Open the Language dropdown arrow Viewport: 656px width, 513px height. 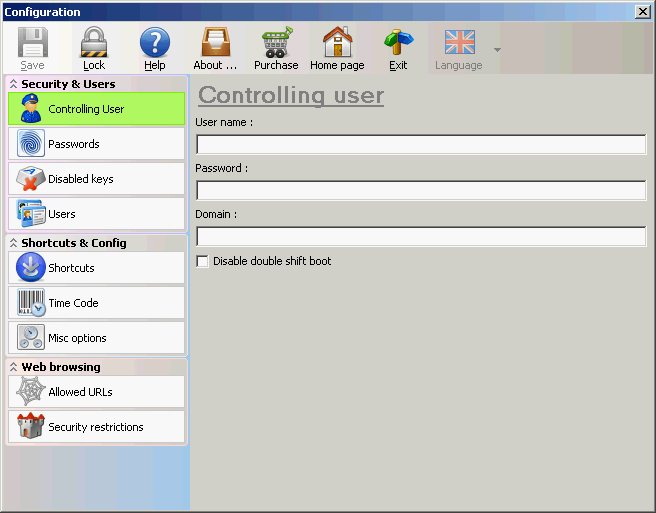pyautogui.click(x=497, y=50)
